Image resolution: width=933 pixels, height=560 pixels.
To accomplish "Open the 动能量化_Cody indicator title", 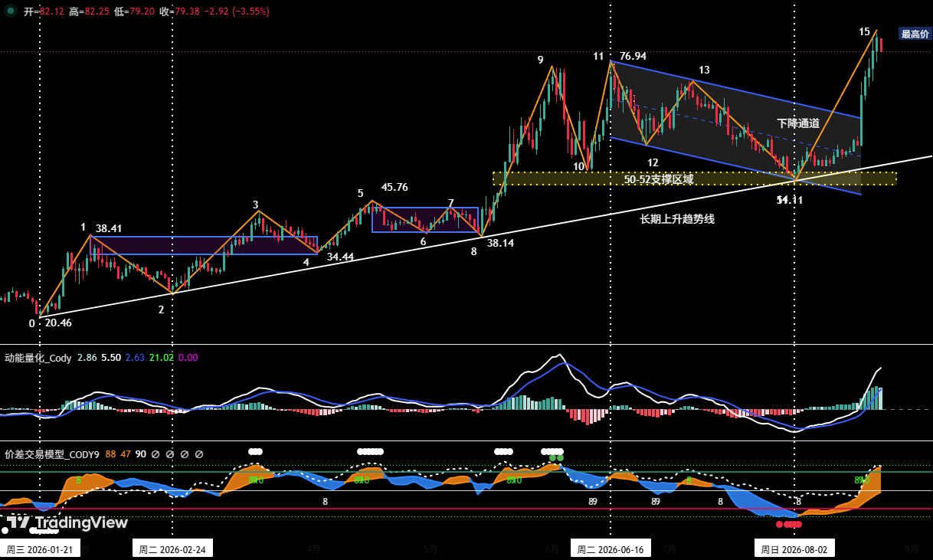I will pyautogui.click(x=38, y=358).
